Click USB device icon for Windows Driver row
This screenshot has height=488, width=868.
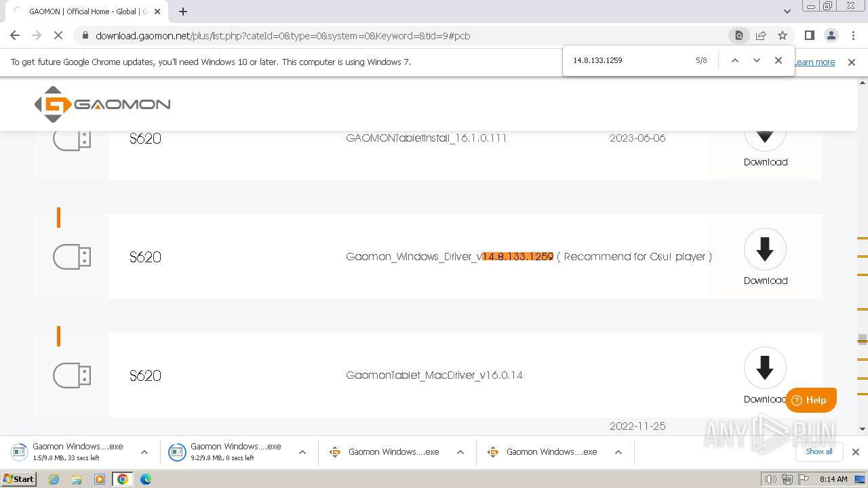(x=72, y=257)
